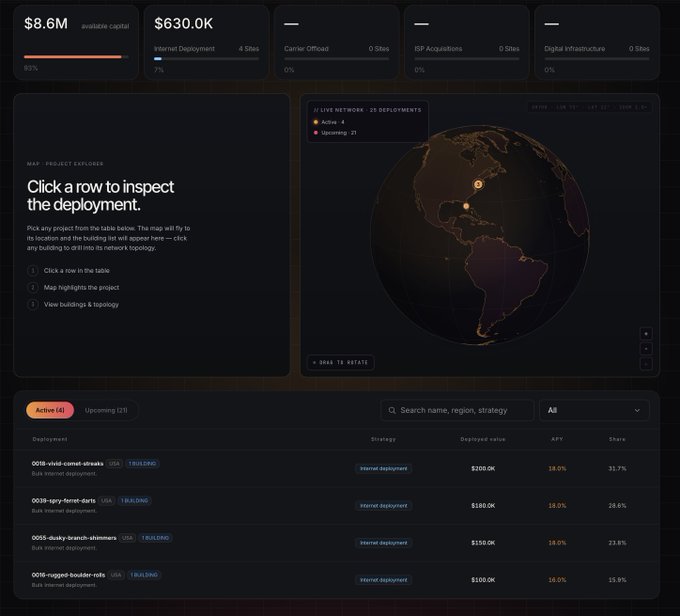Click the 23.8% share value

617,543
